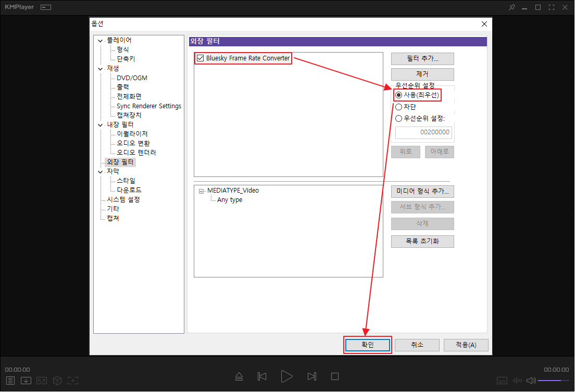The height and width of the screenshot is (392, 575).
Task: Skip to previous track
Action: (262, 376)
